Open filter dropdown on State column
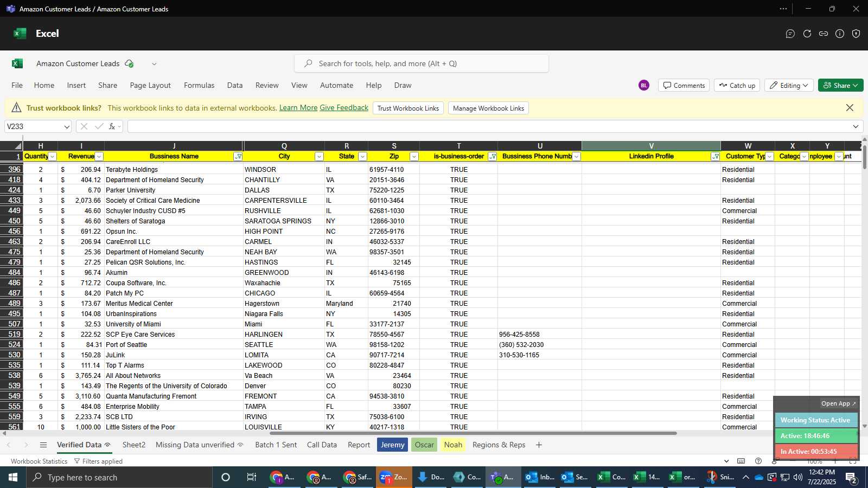The height and width of the screenshot is (488, 868). point(362,157)
